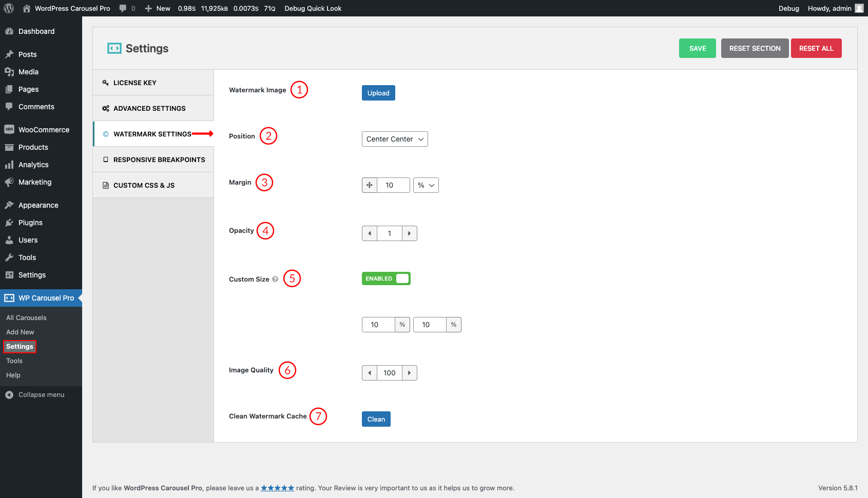This screenshot has height=498, width=868.
Task: Increase image quality with right arrow
Action: [409, 373]
